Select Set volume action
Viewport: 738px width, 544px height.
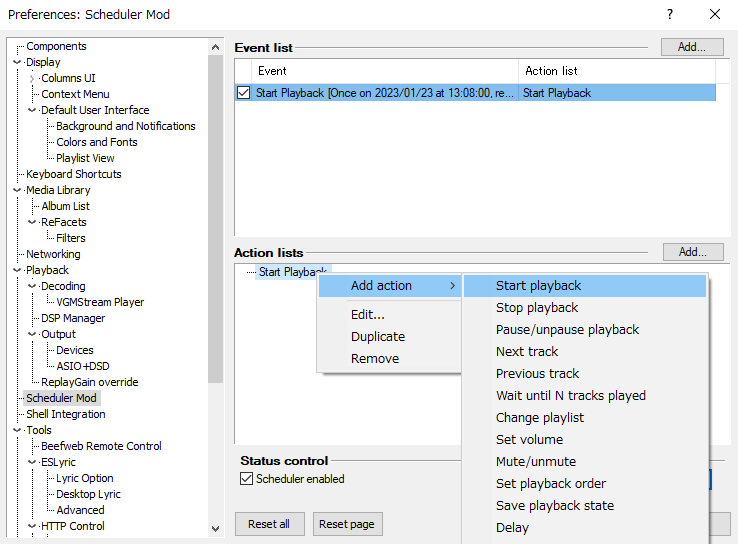[x=585, y=440]
